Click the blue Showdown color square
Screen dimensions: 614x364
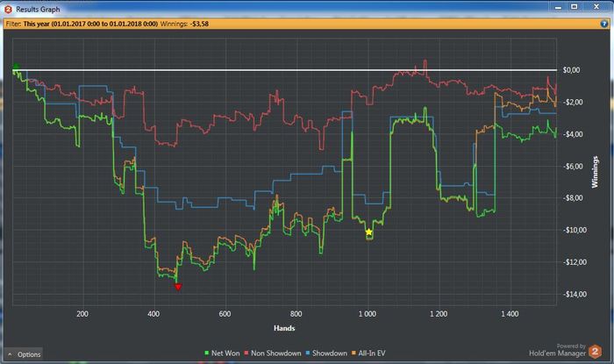pyautogui.click(x=308, y=353)
